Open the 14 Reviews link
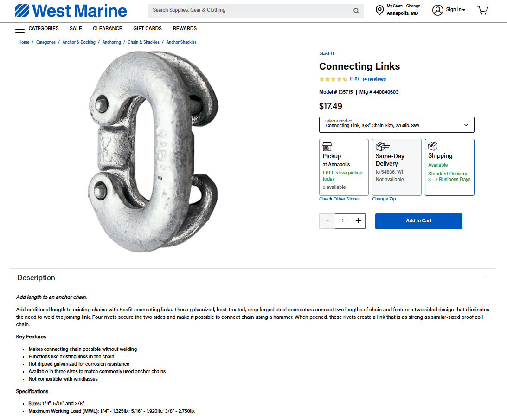The width and height of the screenshot is (507, 420). [374, 79]
